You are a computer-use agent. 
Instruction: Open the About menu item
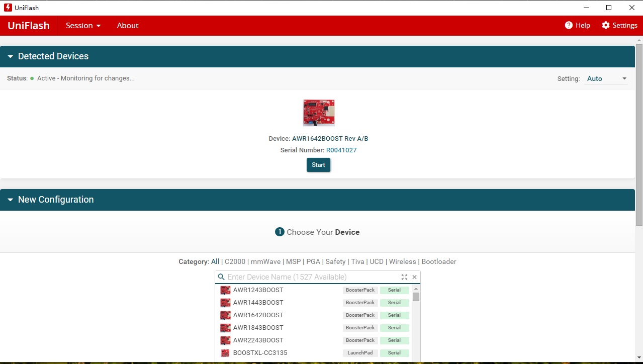coord(128,25)
